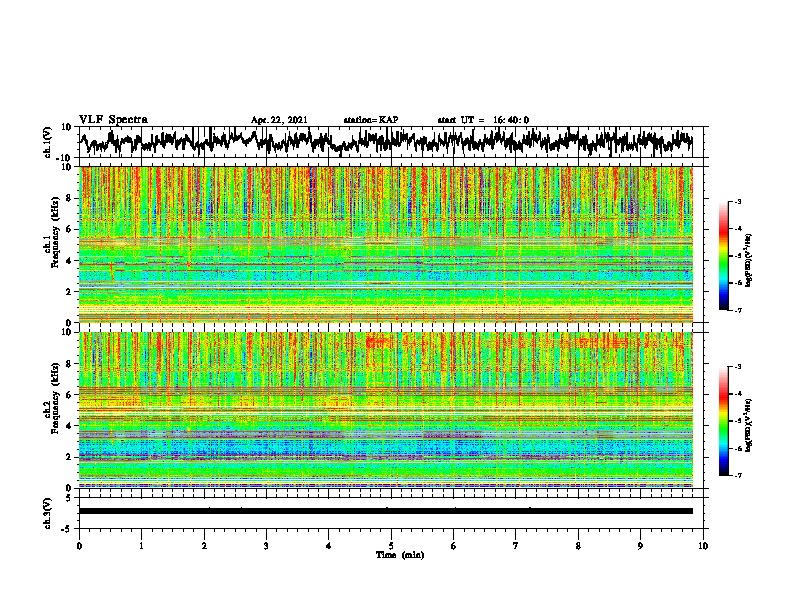Image resolution: width=792 pixels, height=612 pixels.
Task: Click the "0" tick on the time axis
Action: (79, 546)
